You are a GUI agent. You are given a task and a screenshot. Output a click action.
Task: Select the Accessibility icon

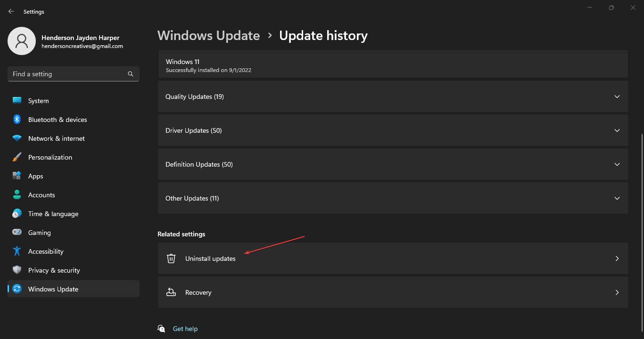click(x=17, y=251)
